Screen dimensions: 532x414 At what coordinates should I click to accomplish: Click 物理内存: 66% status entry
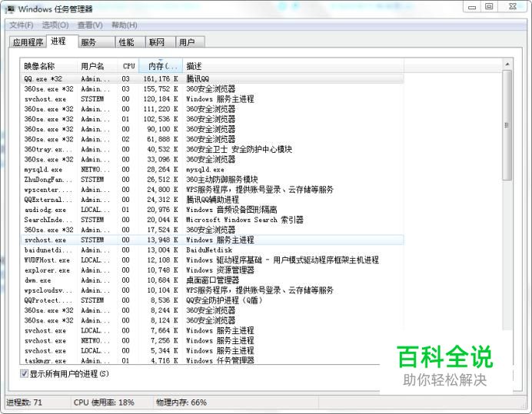tap(181, 402)
